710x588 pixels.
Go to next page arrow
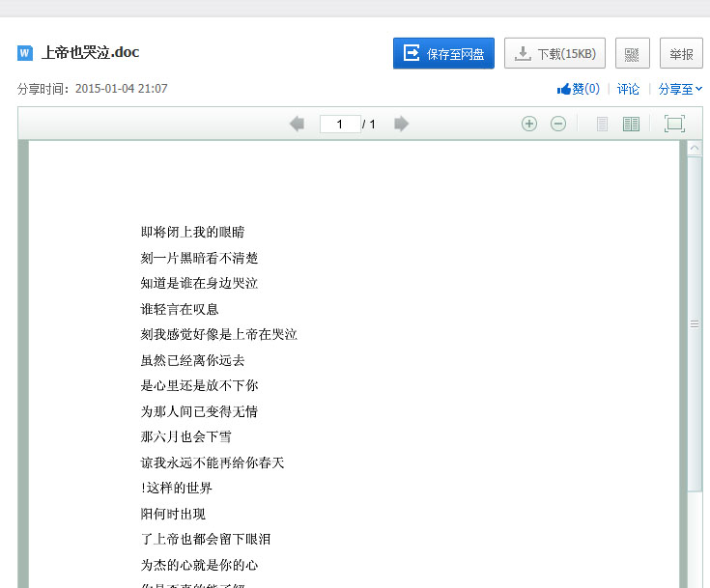tap(401, 124)
